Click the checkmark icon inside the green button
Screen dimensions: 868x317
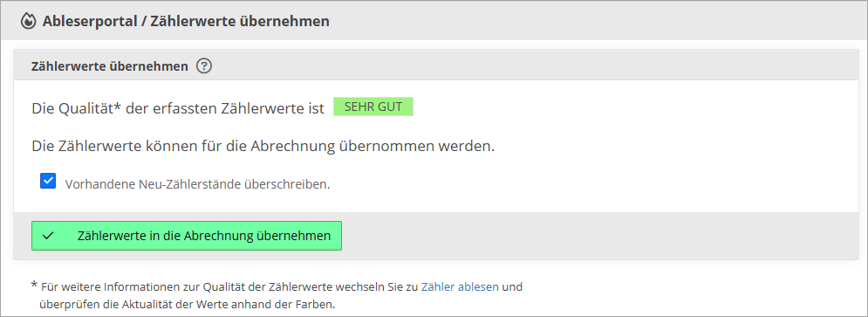[x=48, y=236]
